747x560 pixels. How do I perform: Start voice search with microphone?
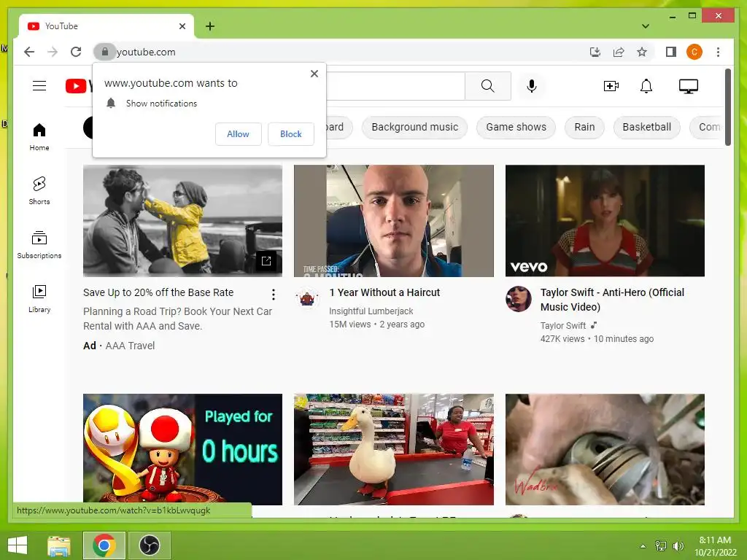[x=532, y=86]
